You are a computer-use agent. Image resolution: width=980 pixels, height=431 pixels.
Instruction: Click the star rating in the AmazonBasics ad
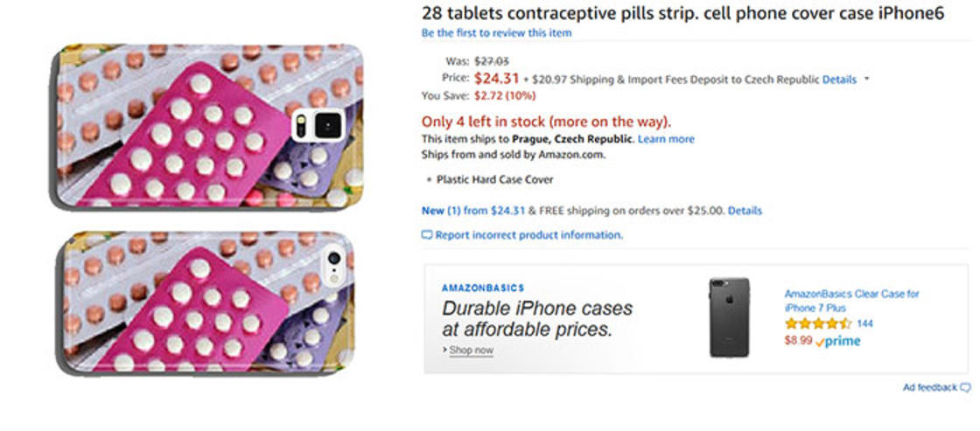(x=817, y=323)
